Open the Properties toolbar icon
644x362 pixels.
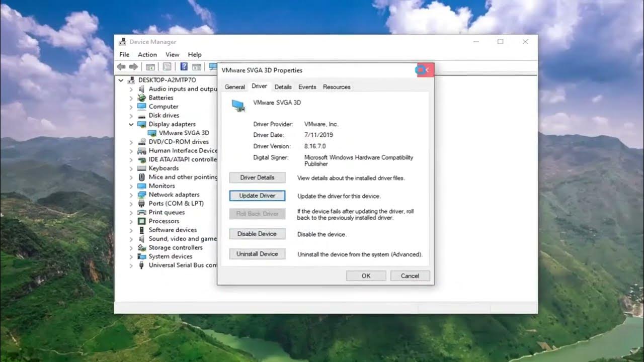167,66
